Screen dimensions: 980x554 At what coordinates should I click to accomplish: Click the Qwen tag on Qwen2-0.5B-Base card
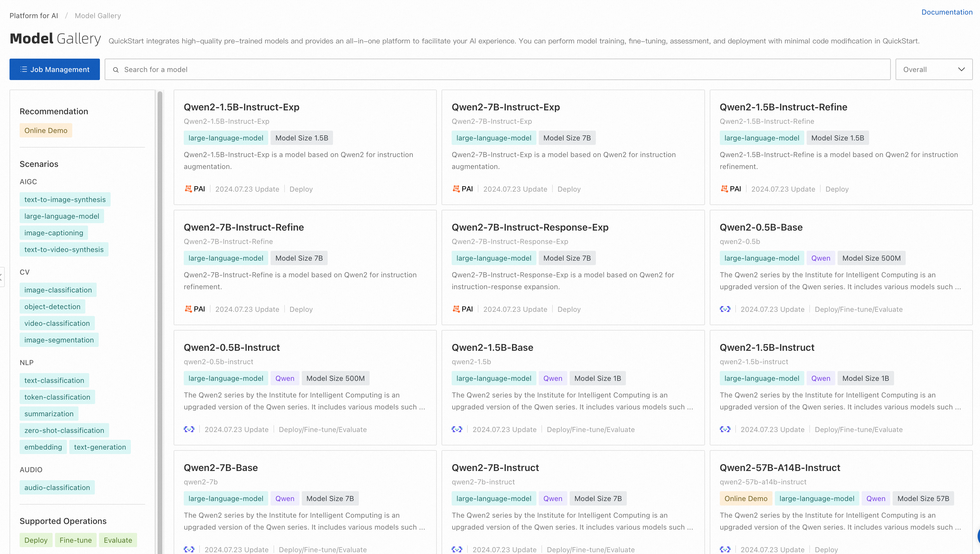tap(821, 258)
